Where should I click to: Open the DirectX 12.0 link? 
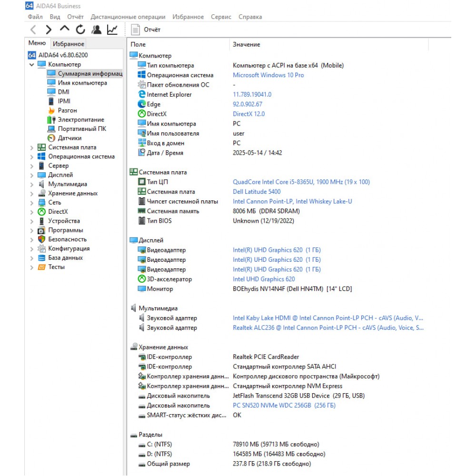[x=248, y=114]
